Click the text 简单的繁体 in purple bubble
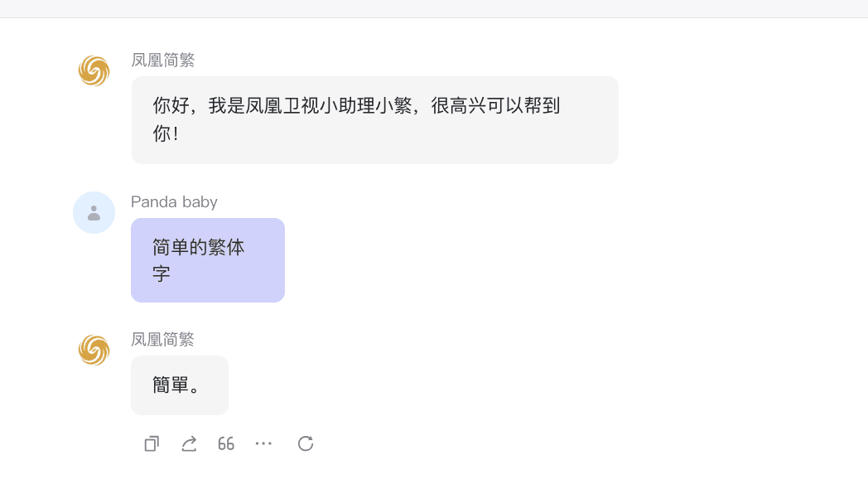868x494 pixels. coord(199,247)
